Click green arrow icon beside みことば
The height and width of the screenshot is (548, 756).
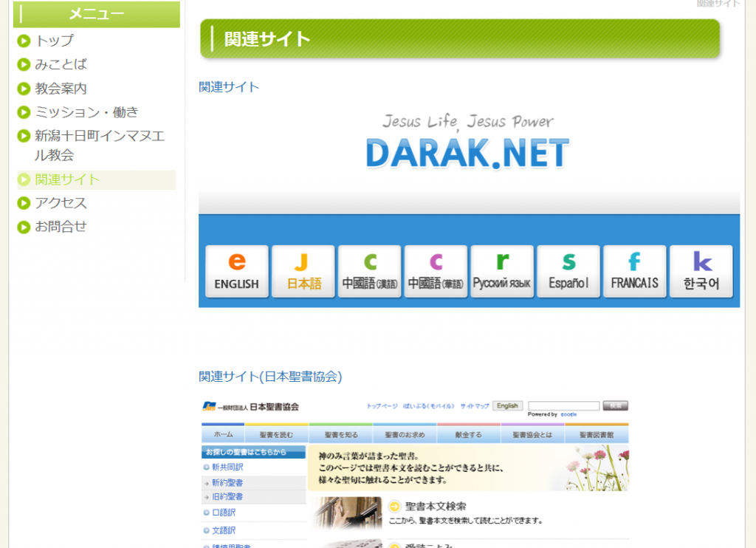[24, 65]
